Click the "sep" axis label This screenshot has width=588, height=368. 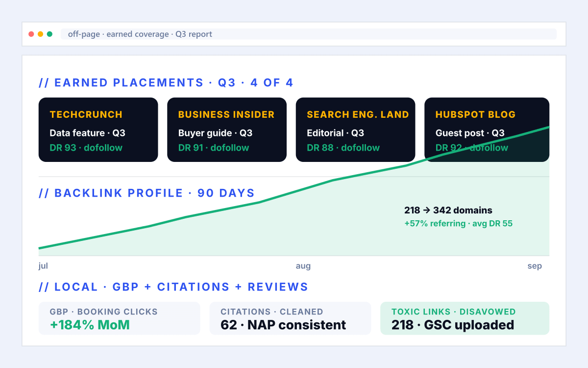(x=535, y=266)
